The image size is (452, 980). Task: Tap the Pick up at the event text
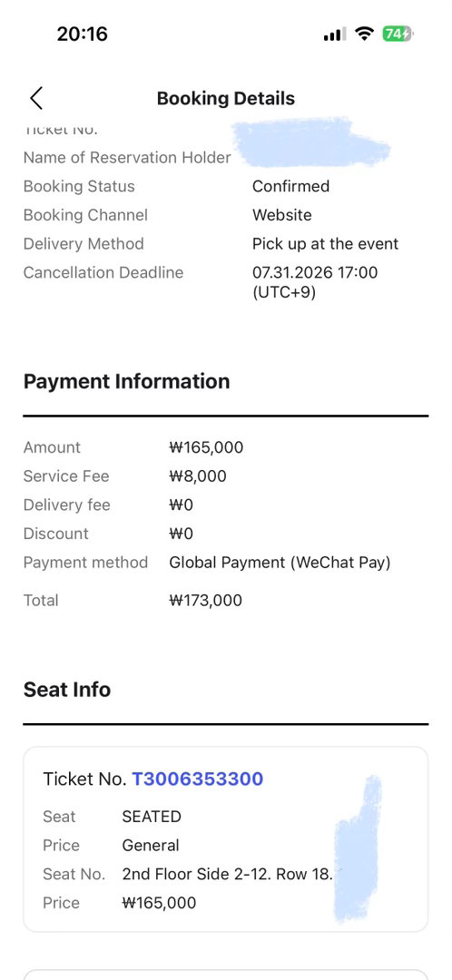(x=325, y=244)
